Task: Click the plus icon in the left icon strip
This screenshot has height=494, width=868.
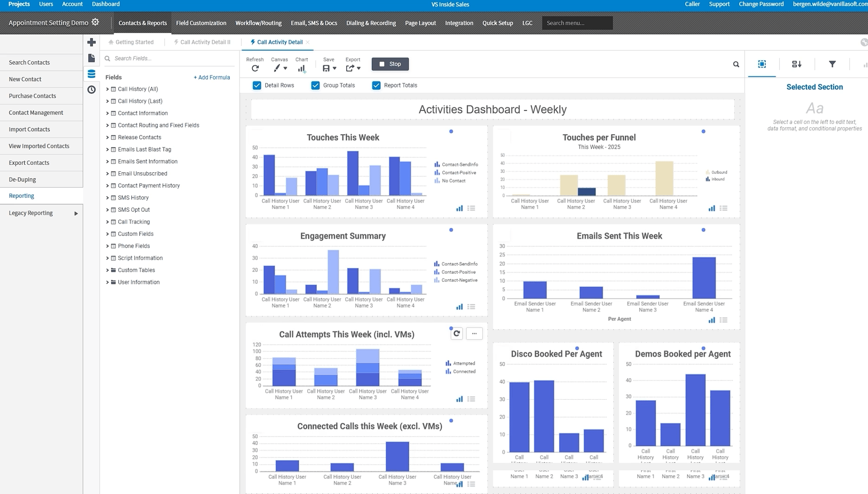Action: (x=91, y=42)
